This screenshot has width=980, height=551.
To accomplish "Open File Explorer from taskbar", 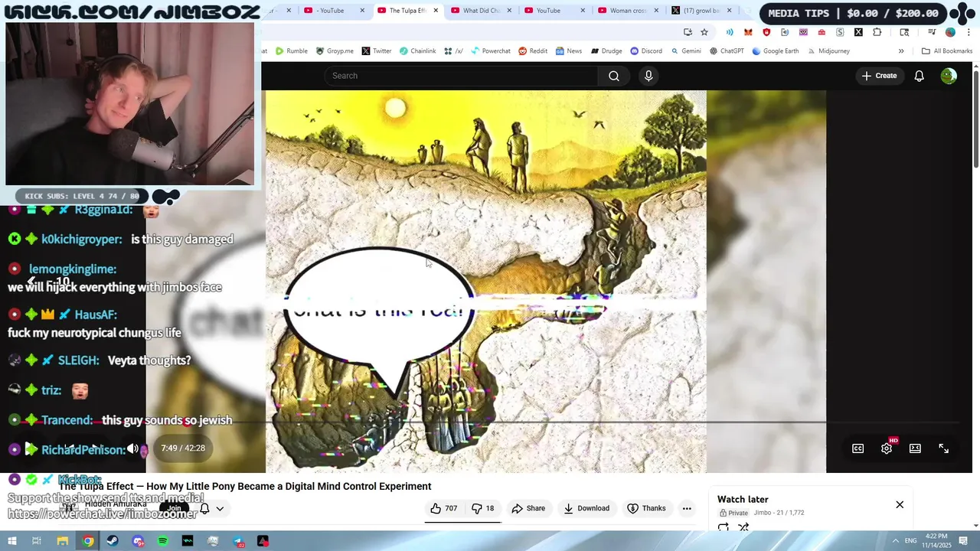I will 63,541.
